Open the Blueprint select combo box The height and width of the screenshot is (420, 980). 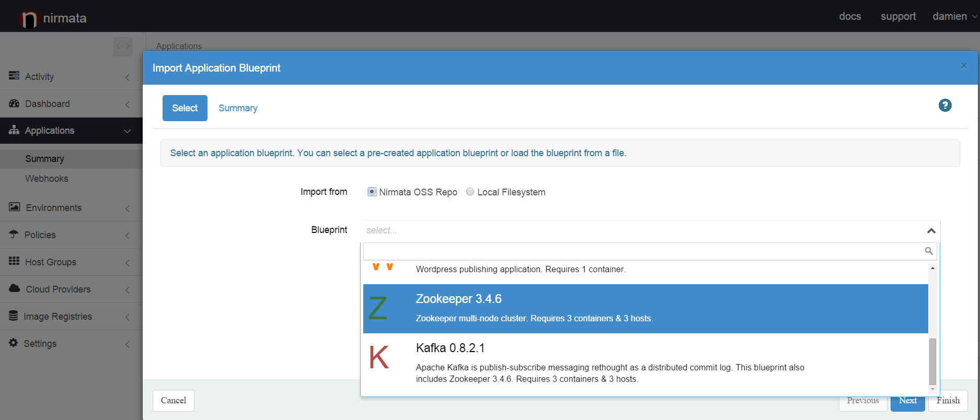[650, 230]
